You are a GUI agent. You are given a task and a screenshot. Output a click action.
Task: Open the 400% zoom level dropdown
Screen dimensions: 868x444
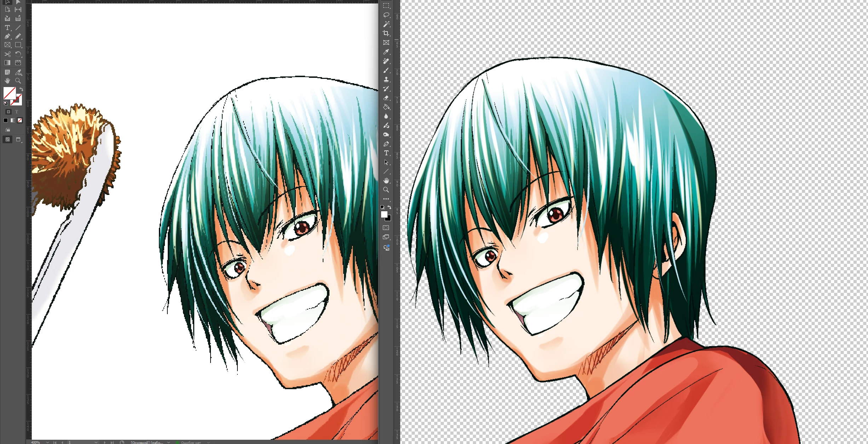point(47,442)
